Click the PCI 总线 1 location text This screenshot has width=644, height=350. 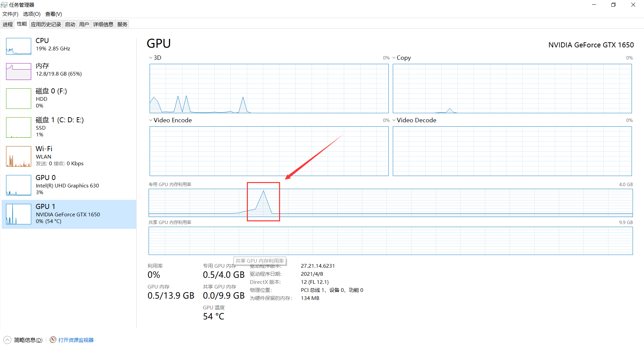pyautogui.click(x=332, y=290)
